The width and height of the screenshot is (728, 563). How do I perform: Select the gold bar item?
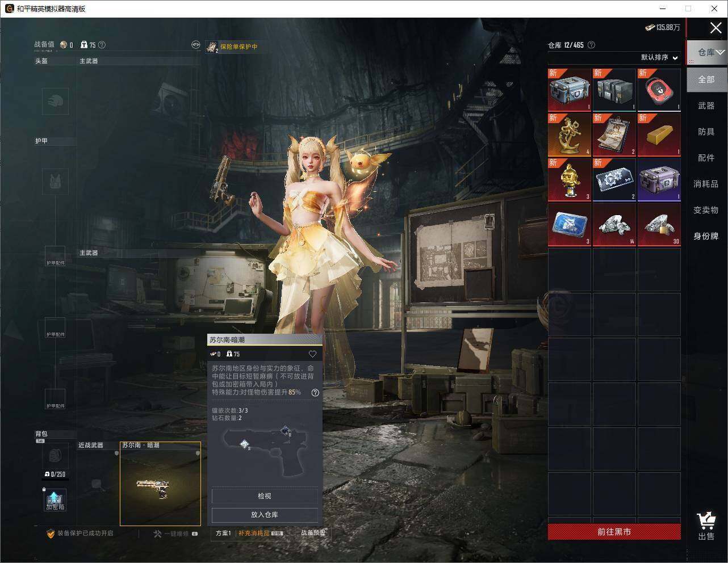[x=659, y=135]
